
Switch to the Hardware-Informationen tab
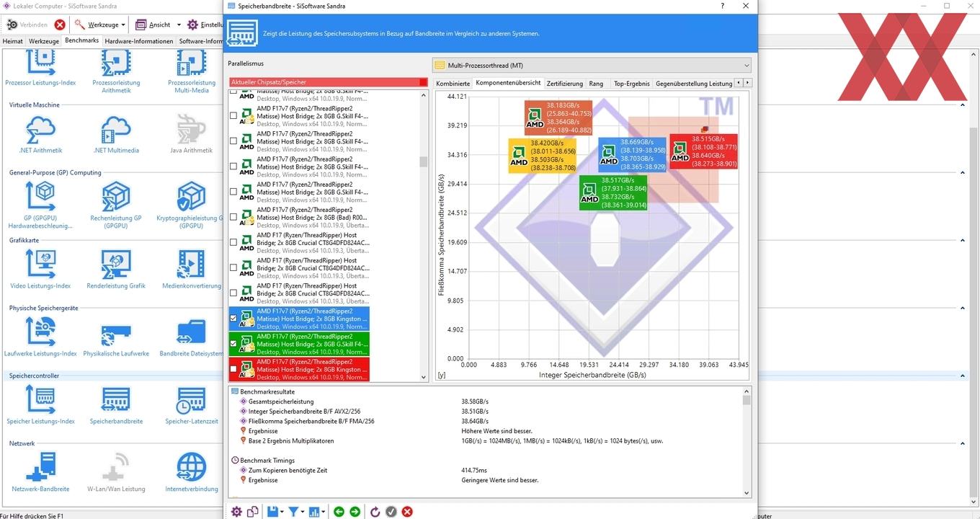click(x=139, y=41)
